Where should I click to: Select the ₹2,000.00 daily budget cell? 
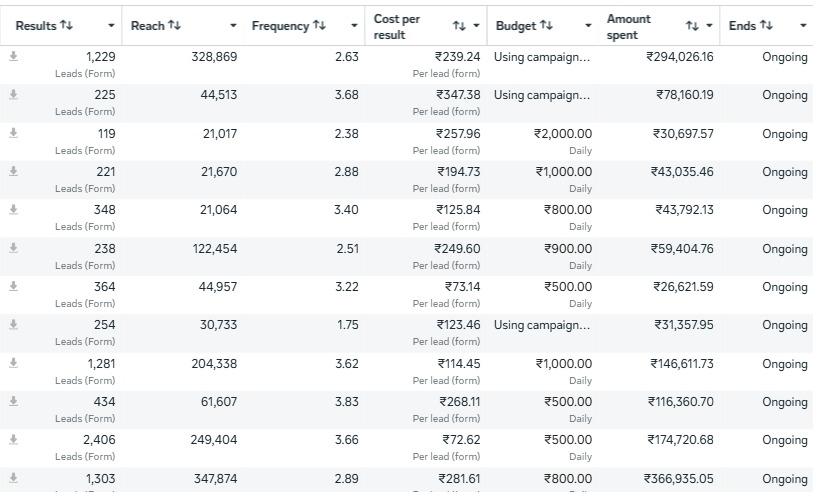[563, 134]
